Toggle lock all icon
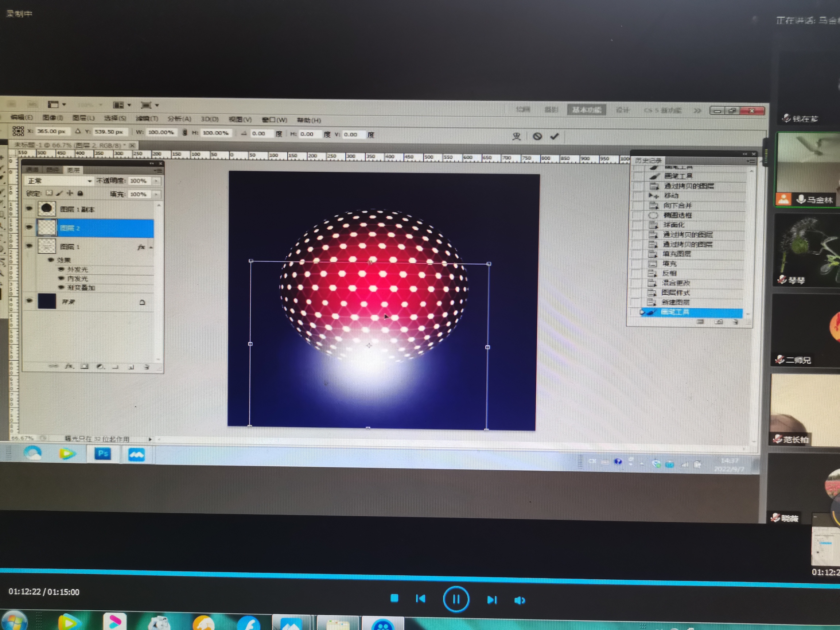Viewport: 840px width, 630px height. [x=80, y=193]
